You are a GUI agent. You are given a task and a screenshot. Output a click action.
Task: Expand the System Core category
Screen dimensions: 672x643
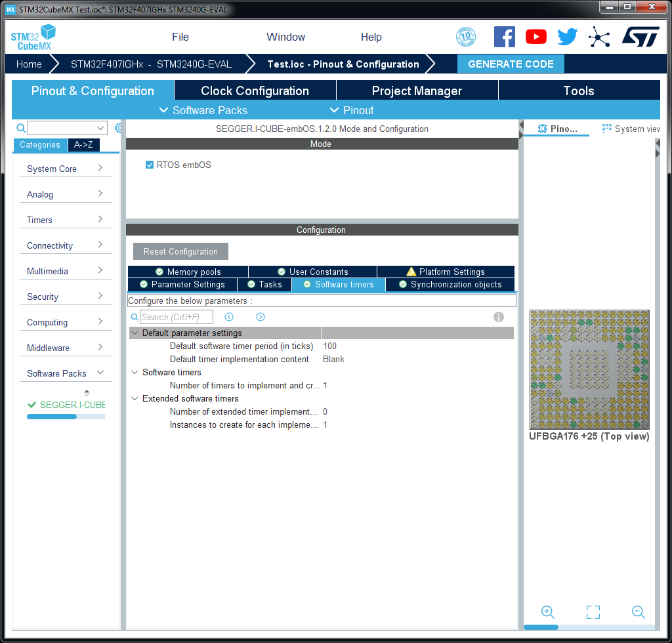pos(66,169)
